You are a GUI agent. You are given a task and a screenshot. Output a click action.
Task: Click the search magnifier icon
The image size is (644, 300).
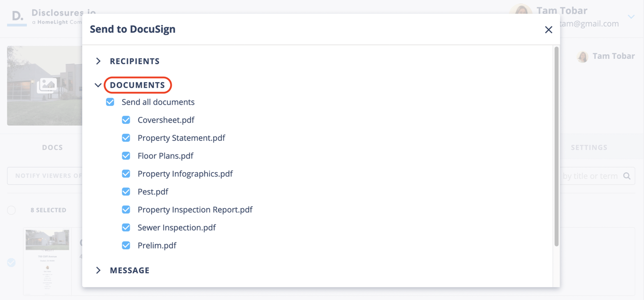(x=627, y=176)
